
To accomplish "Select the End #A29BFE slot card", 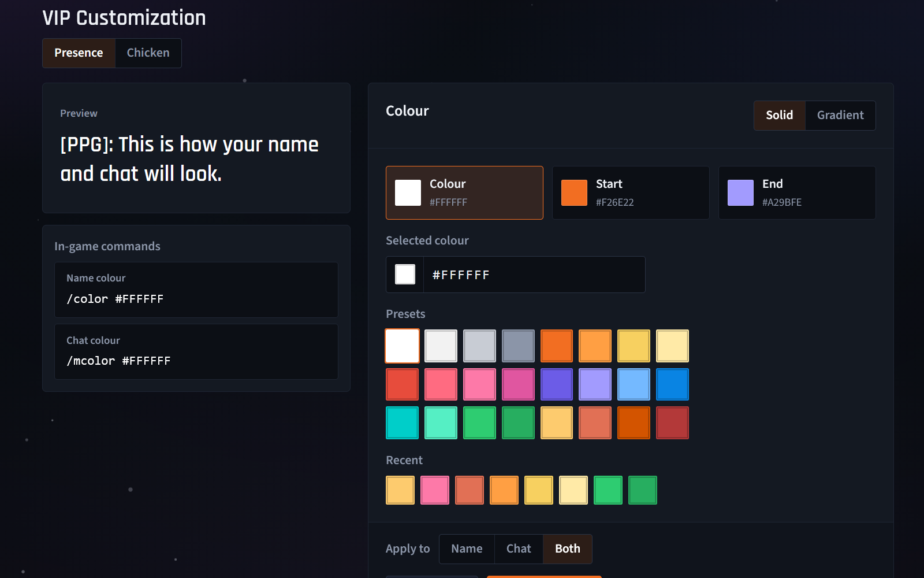I will 797,193.
